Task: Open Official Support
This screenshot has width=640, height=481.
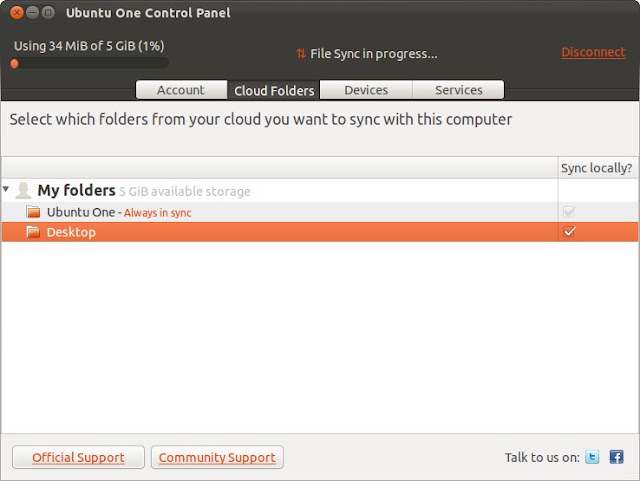Action: 78,457
